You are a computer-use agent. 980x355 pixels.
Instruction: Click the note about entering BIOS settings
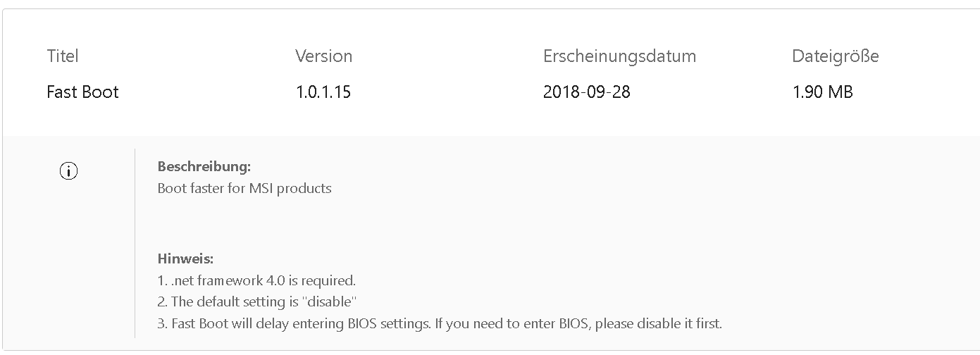tap(440, 324)
